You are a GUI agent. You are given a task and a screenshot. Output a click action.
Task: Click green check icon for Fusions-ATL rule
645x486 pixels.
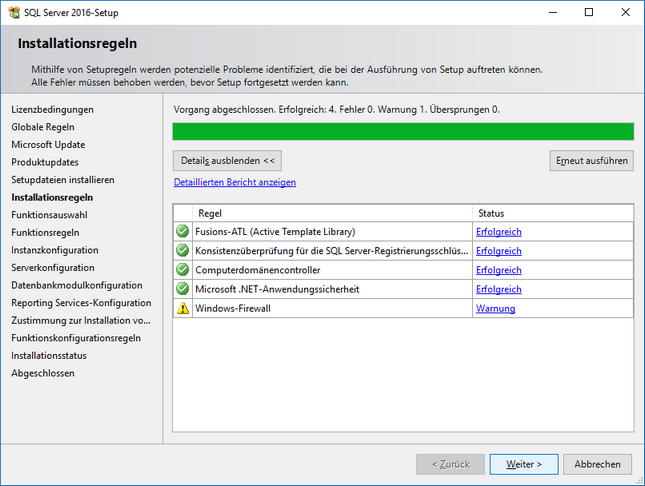[182, 231]
